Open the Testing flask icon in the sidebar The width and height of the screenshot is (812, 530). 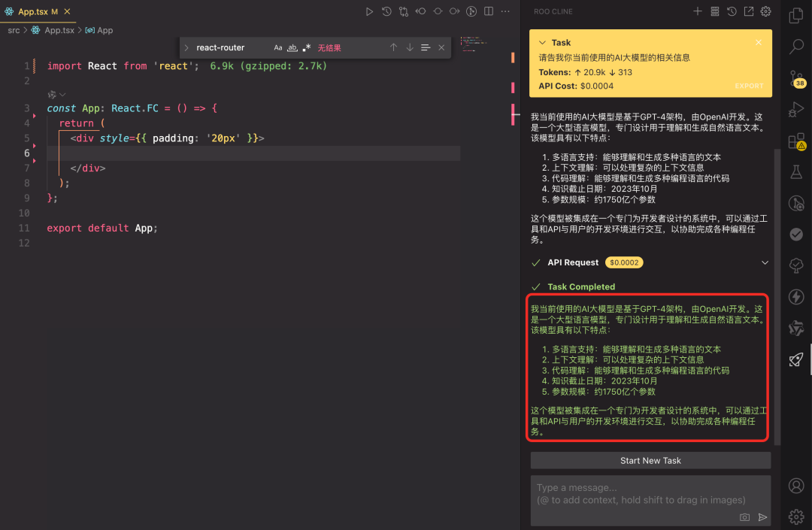point(796,171)
